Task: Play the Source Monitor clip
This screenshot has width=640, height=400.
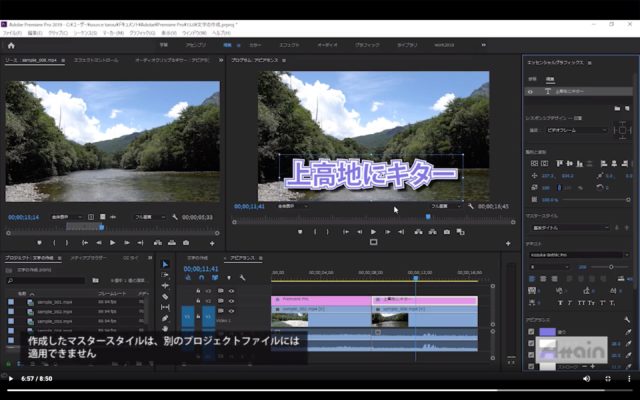Action: [113, 243]
